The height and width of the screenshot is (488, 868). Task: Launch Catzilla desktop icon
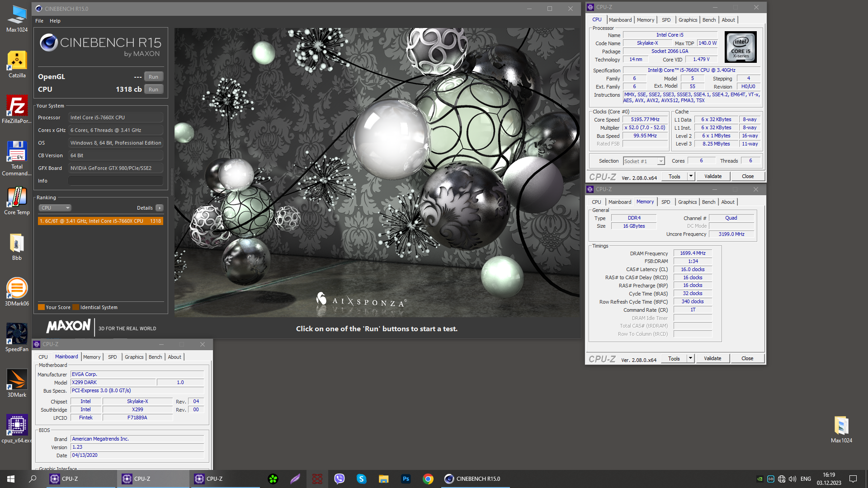17,64
